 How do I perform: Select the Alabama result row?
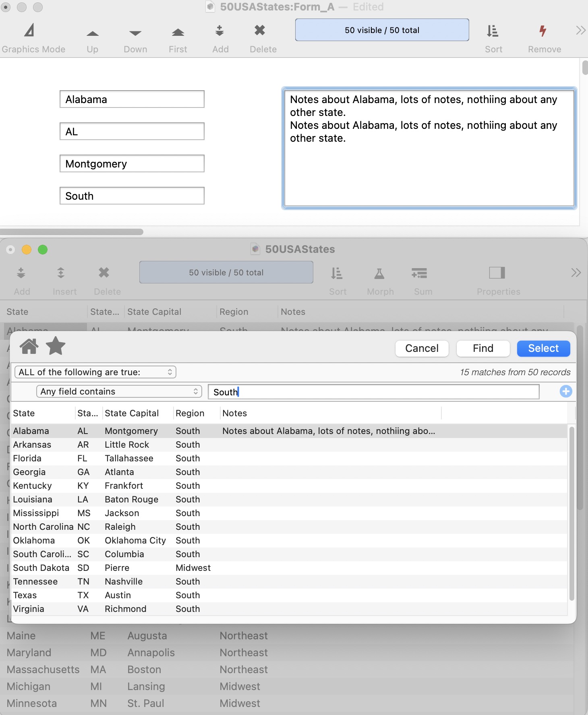pyautogui.click(x=289, y=431)
